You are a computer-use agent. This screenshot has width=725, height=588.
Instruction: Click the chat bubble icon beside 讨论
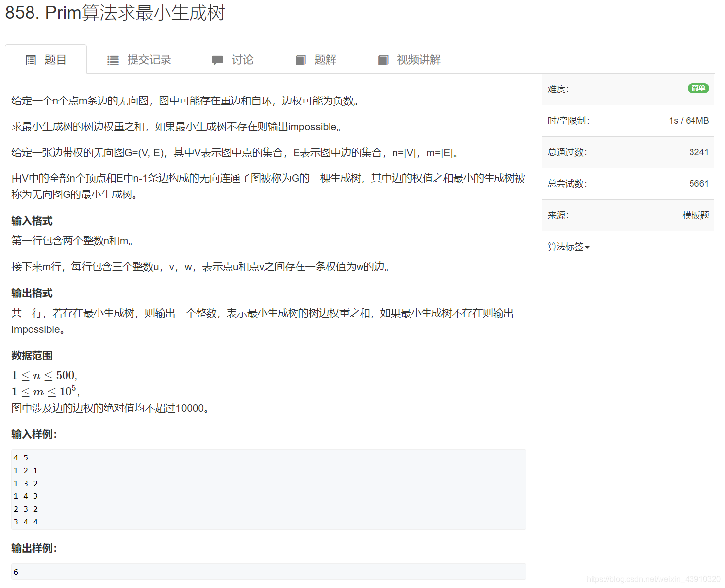217,60
